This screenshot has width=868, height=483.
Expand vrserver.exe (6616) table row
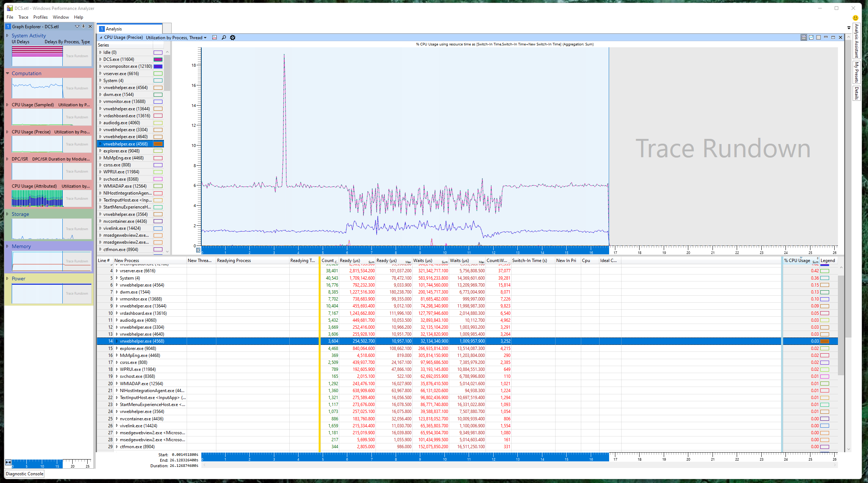[117, 271]
